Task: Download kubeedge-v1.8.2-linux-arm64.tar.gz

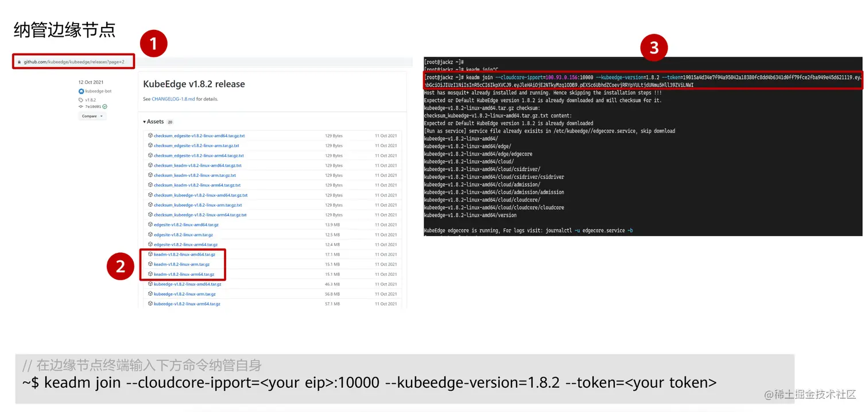Action: (187, 303)
